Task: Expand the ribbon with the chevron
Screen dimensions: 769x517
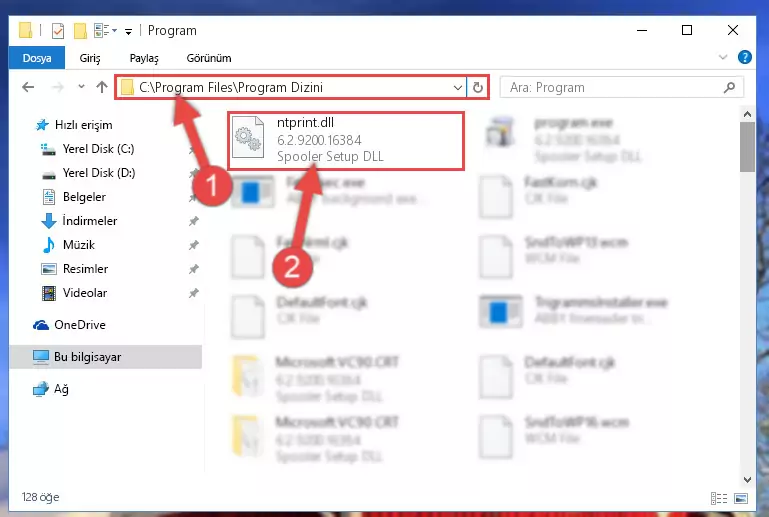Action: [x=722, y=57]
